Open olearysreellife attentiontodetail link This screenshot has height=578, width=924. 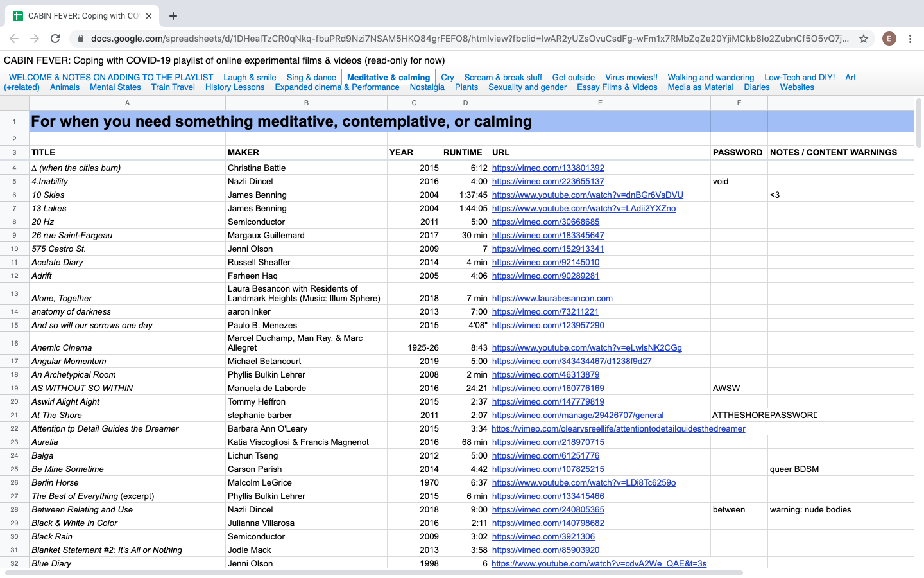[x=619, y=429]
